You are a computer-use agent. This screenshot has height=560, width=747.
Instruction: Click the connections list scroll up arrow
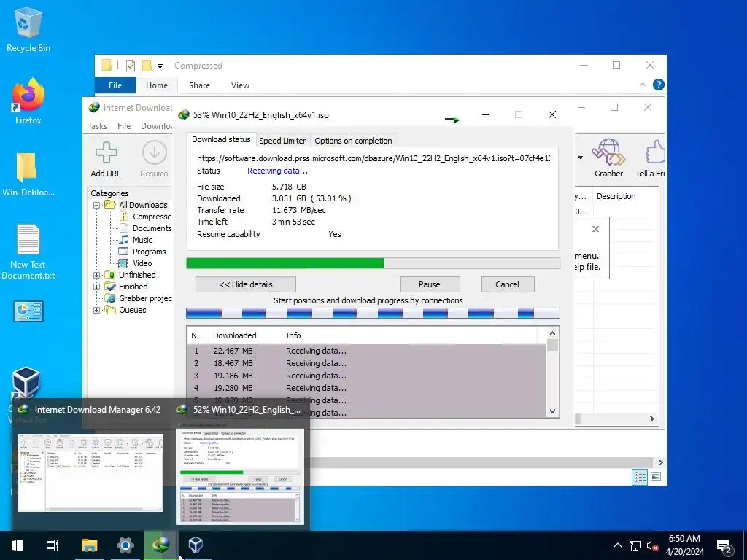(553, 333)
